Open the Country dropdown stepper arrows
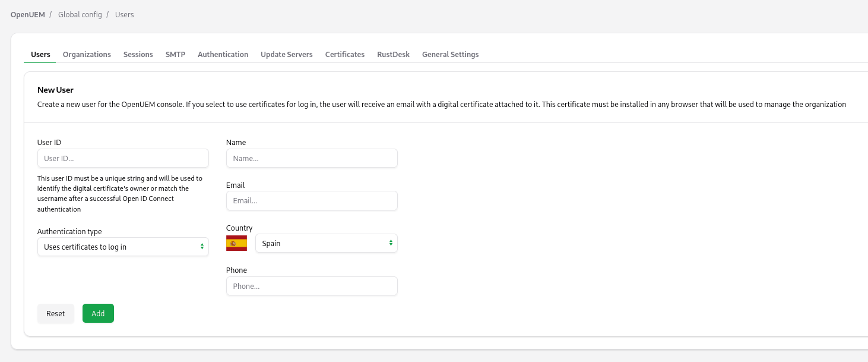Screen dimensions: 868x362 pos(391,243)
